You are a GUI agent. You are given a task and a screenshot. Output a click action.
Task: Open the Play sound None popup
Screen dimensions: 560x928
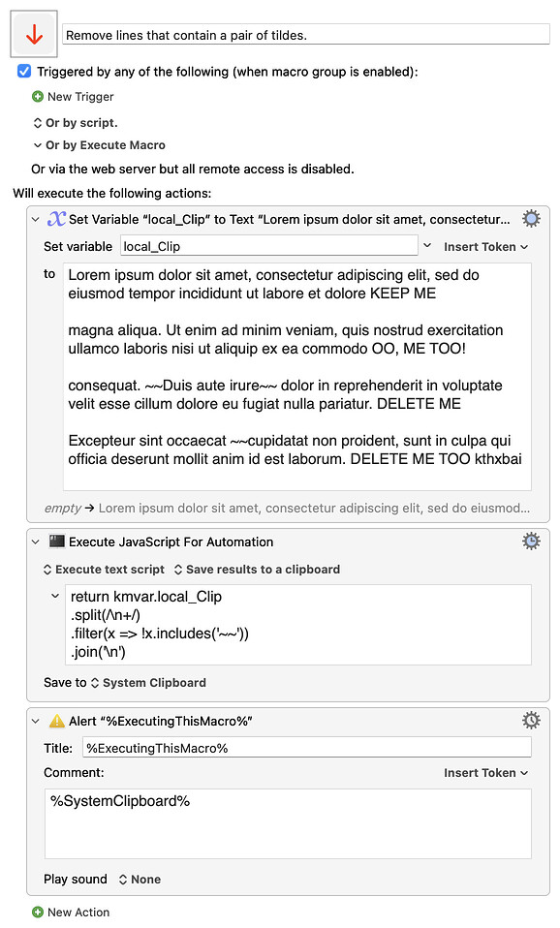click(140, 879)
